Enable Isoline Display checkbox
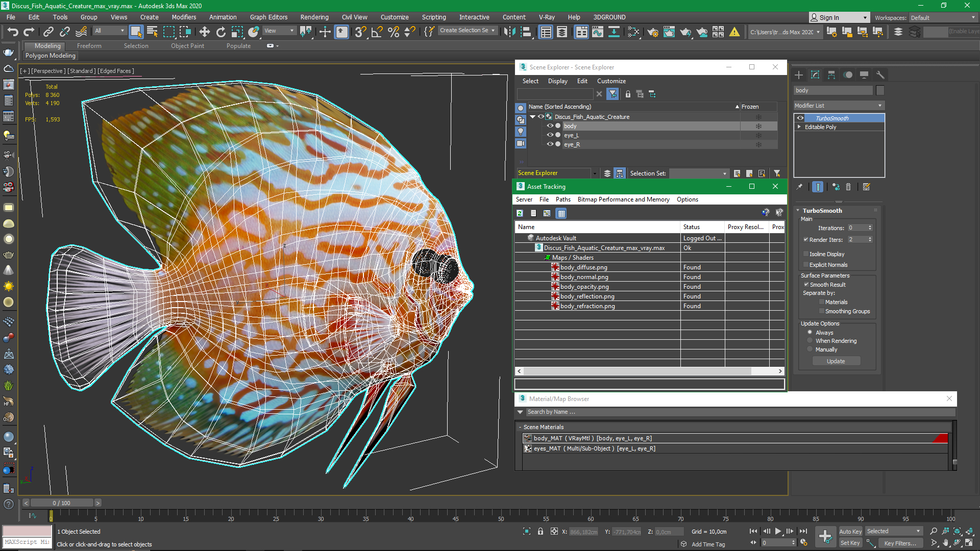The image size is (980, 551). 806,254
